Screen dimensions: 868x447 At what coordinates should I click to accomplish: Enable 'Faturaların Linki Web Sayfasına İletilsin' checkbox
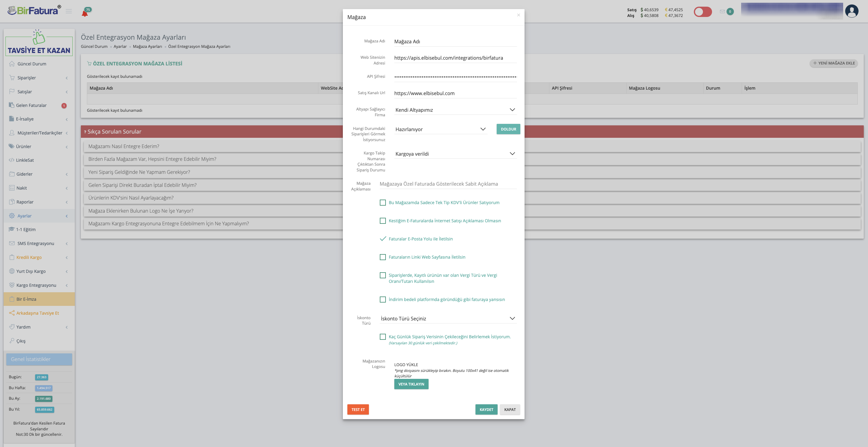(383, 257)
